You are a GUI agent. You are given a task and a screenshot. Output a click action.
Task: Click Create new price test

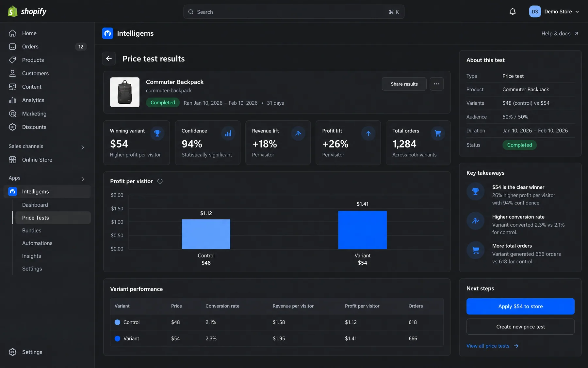[x=520, y=327]
